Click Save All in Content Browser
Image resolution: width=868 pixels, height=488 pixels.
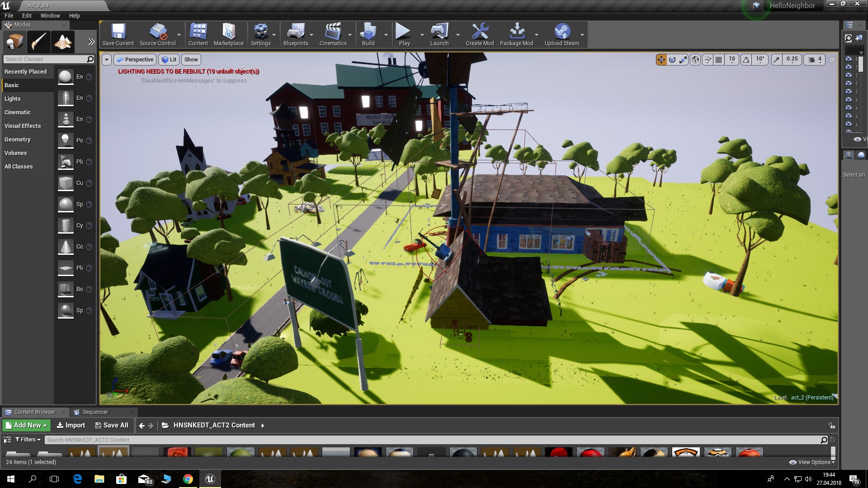coord(112,425)
